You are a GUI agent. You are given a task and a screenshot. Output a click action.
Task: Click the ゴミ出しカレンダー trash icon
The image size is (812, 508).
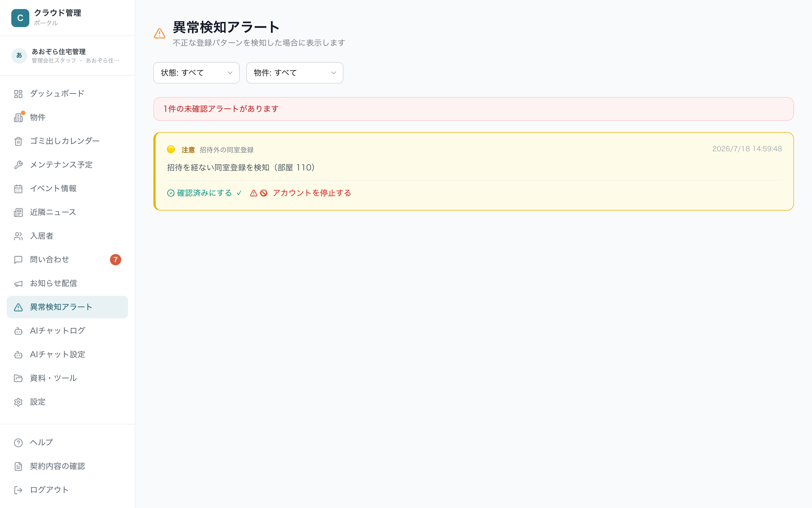point(18,141)
